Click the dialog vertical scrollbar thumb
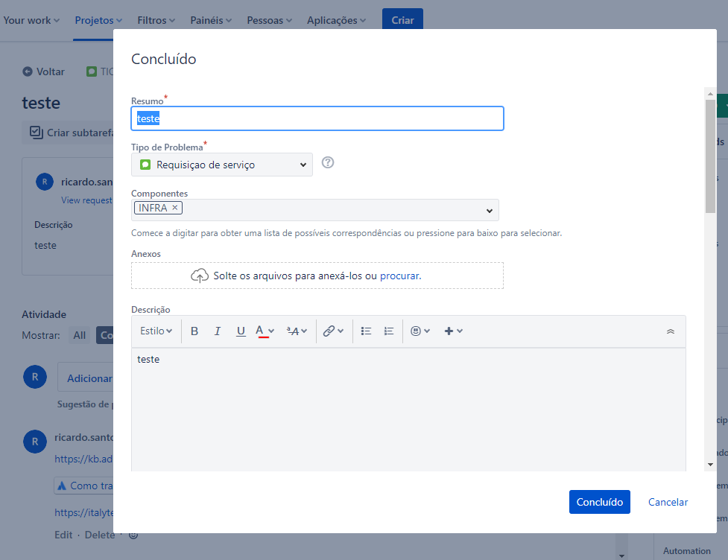This screenshot has width=728, height=560. 710,156
